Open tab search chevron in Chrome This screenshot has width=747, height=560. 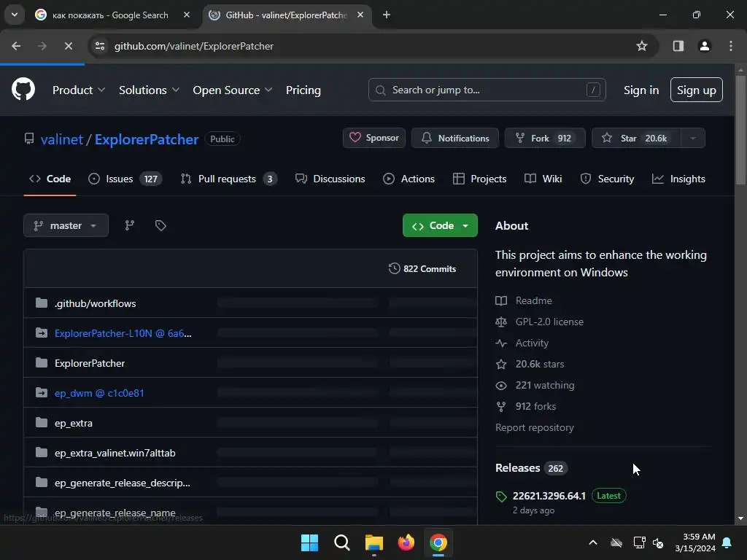(15, 15)
